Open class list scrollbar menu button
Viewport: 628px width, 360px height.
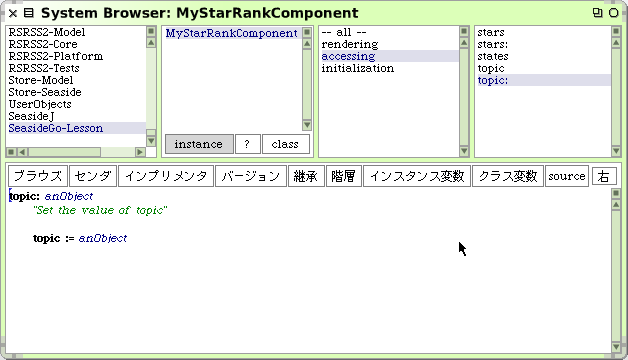coord(307,32)
